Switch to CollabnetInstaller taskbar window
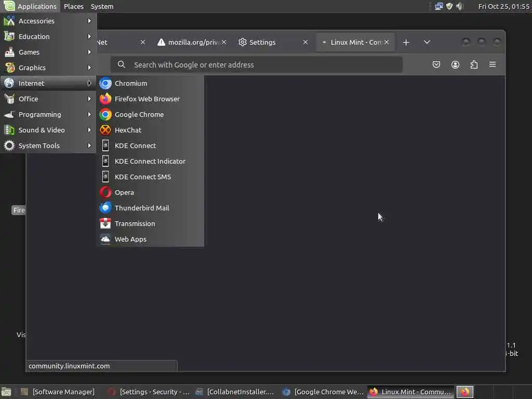 [x=235, y=392]
